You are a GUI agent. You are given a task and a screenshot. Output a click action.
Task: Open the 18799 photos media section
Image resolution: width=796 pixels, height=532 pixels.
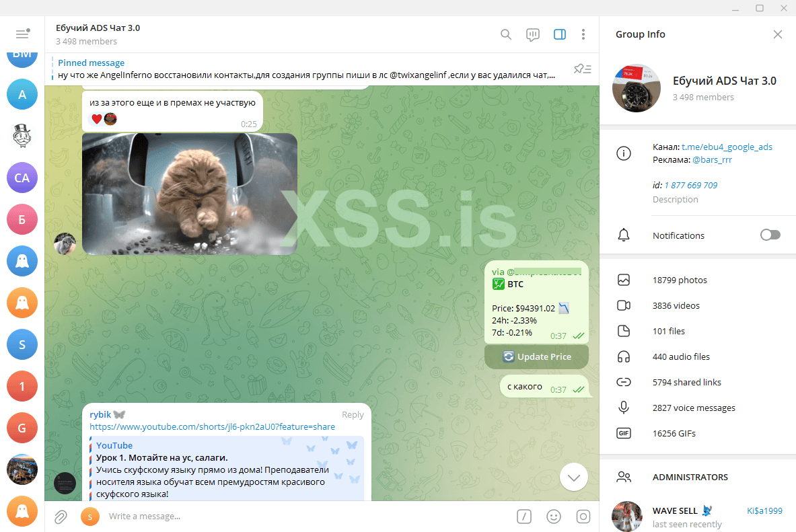click(698, 280)
